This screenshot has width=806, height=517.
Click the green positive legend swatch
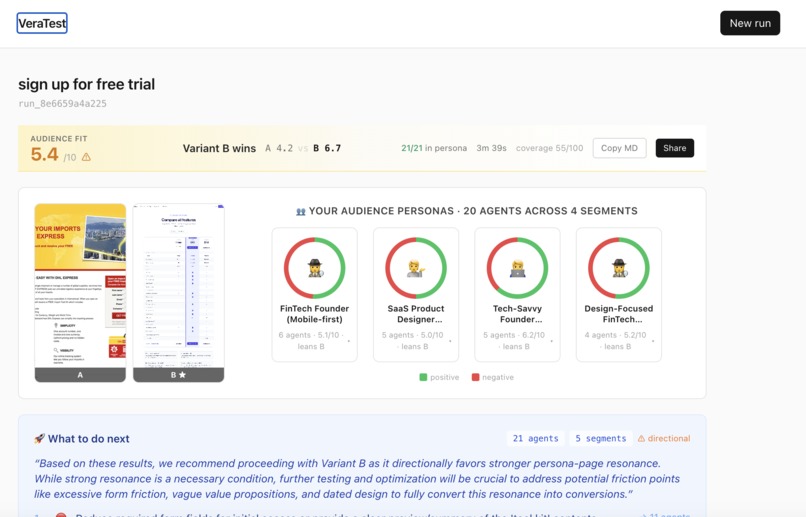[423, 377]
